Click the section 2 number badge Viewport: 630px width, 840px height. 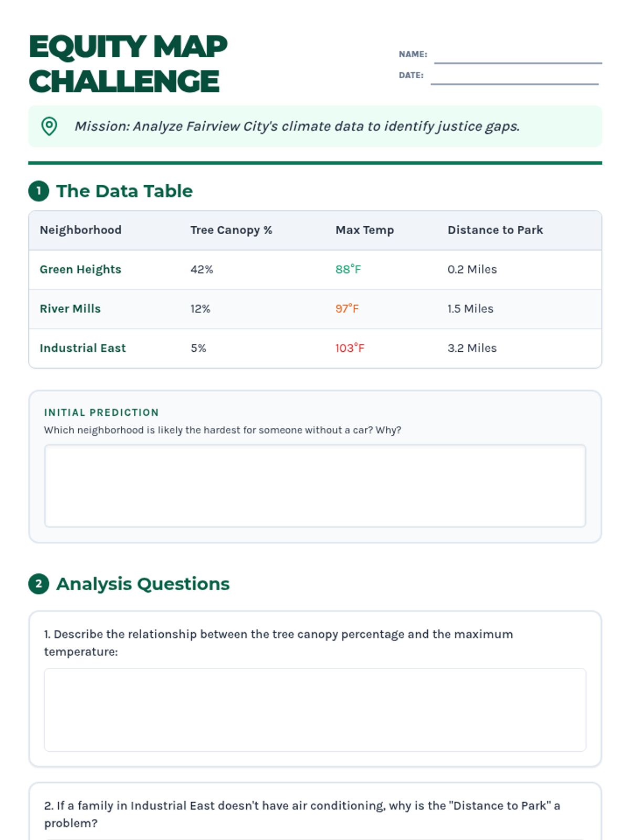38,584
